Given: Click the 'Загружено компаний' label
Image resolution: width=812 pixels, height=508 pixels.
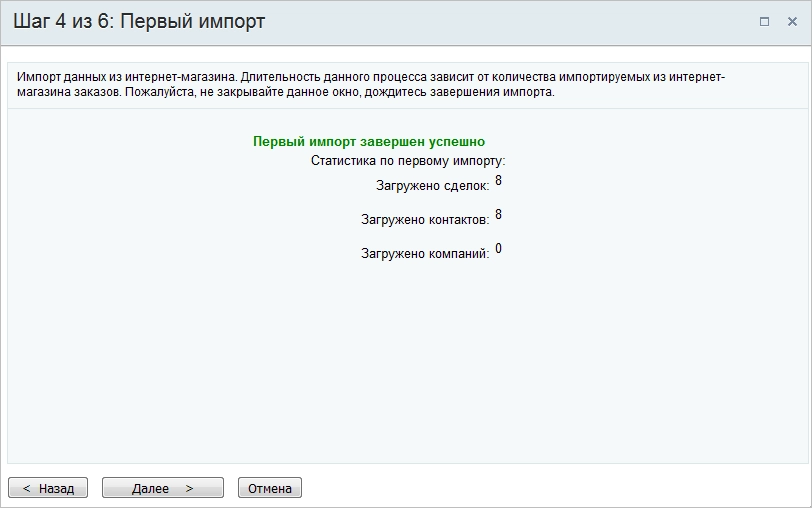Looking at the screenshot, I should (x=424, y=254).
